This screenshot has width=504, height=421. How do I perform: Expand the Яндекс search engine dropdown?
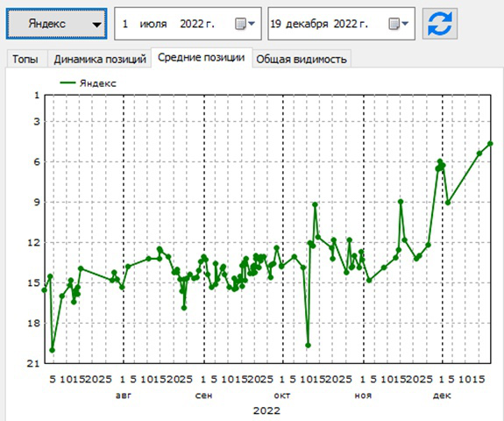[57, 24]
